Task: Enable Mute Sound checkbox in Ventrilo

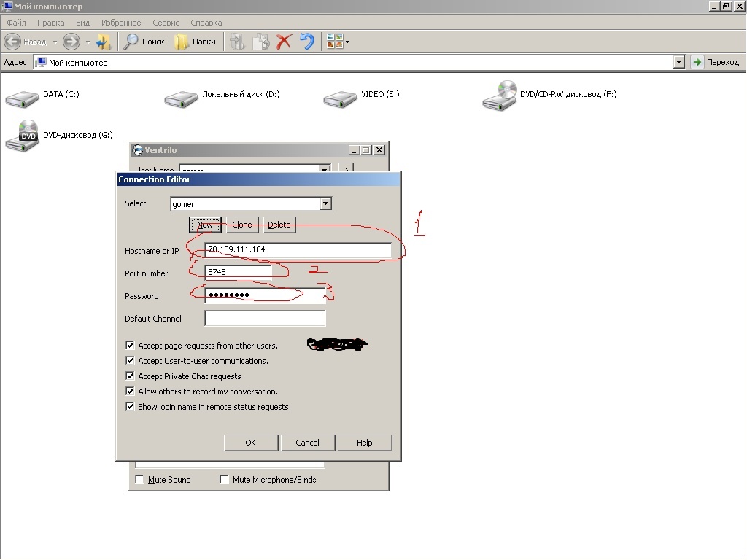Action: tap(139, 480)
